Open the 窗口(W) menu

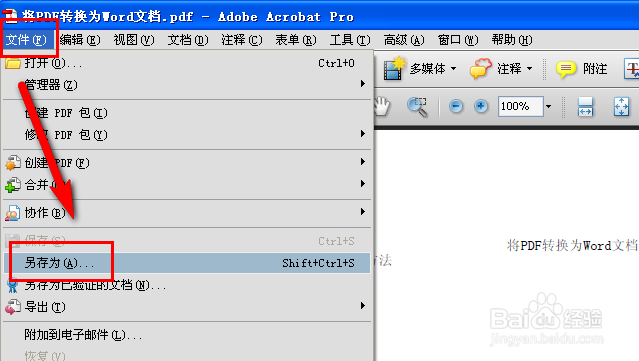pos(458,40)
